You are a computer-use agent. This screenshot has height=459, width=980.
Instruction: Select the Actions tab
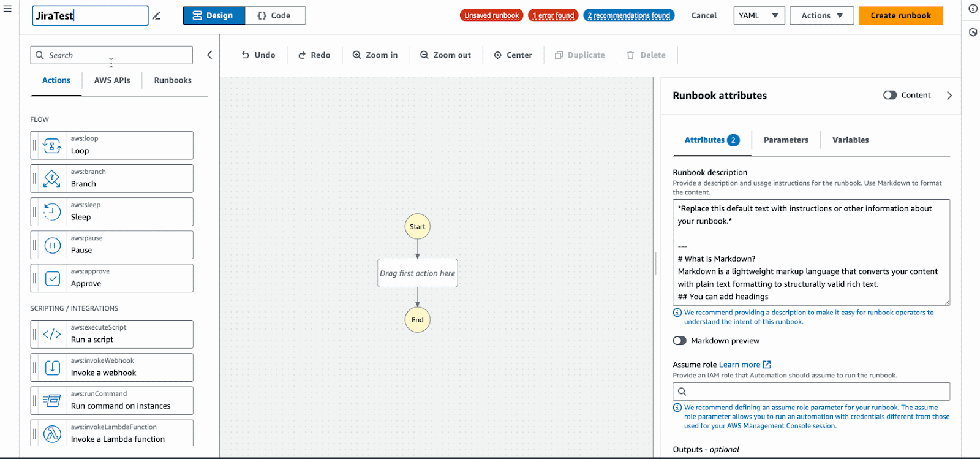click(x=56, y=80)
